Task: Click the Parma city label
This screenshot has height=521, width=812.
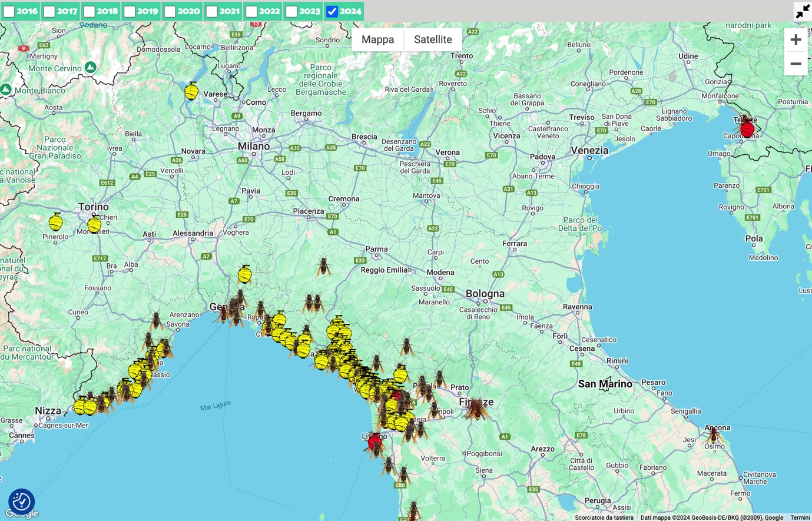Action: point(376,249)
